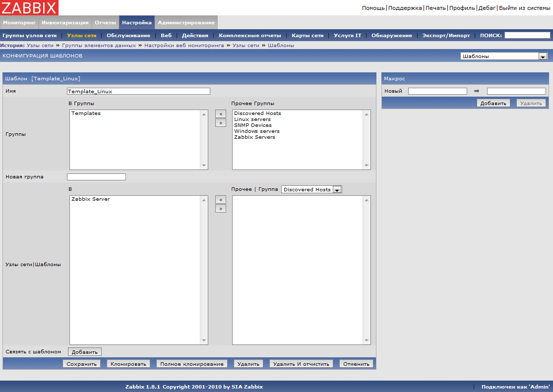Open the Поддержка link
Screen dimensions: 553x392
coord(405,8)
